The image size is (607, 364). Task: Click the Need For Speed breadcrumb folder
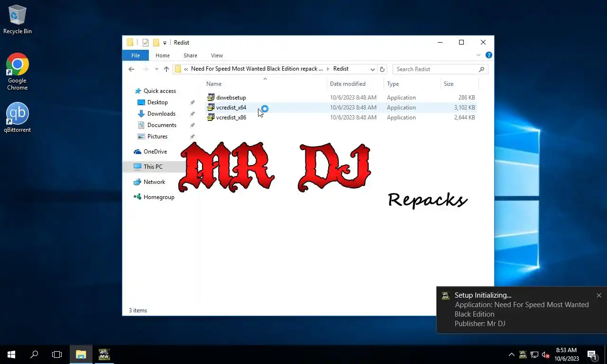coord(257,69)
